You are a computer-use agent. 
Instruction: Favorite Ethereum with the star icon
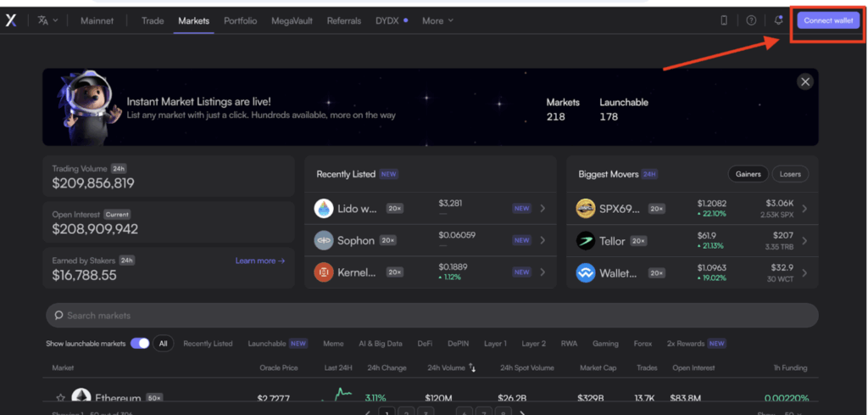coord(60,398)
